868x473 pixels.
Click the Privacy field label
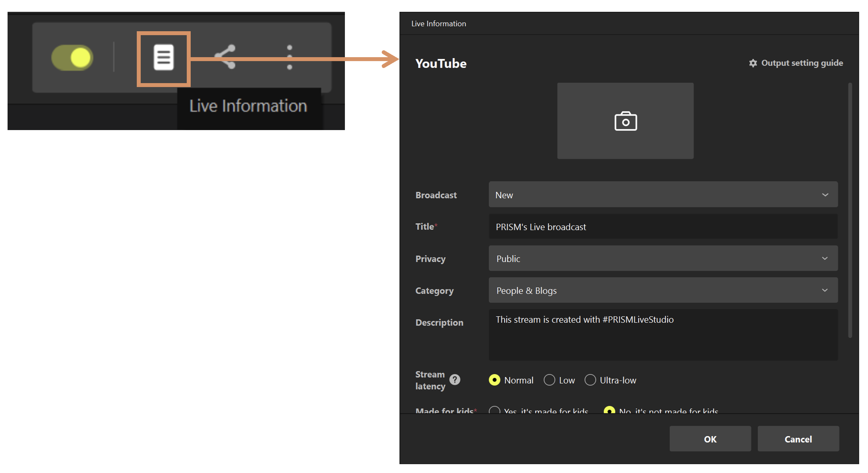point(430,259)
